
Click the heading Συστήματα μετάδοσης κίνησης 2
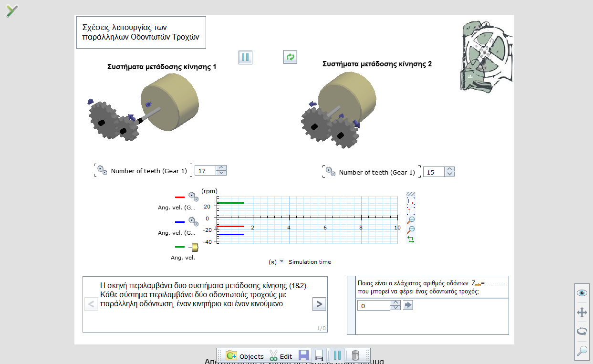(377, 64)
